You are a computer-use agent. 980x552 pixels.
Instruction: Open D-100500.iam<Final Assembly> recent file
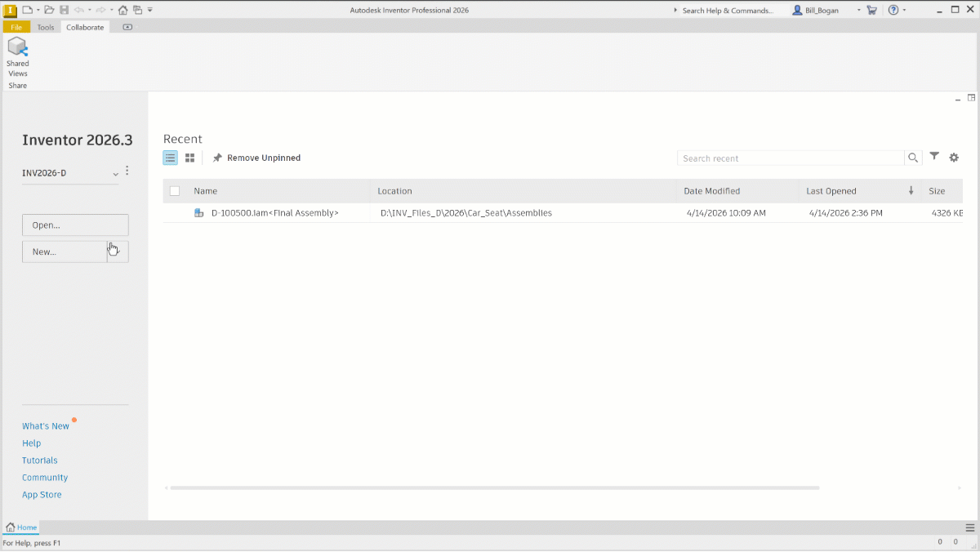[x=275, y=213]
